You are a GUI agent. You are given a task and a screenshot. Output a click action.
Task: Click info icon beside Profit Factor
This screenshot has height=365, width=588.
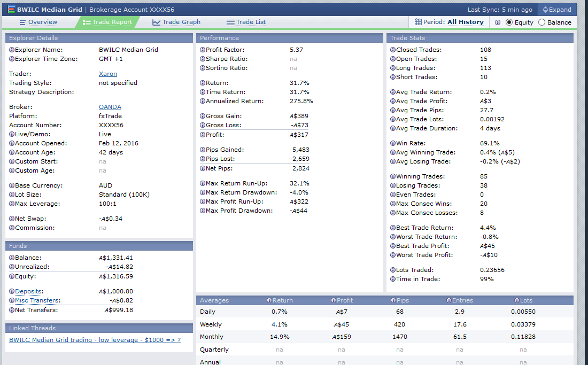tap(203, 50)
